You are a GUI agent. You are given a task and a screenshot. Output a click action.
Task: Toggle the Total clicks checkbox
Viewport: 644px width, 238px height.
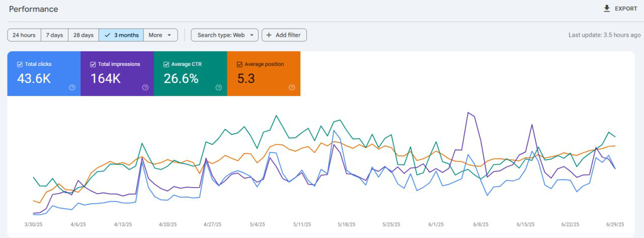[x=20, y=64]
